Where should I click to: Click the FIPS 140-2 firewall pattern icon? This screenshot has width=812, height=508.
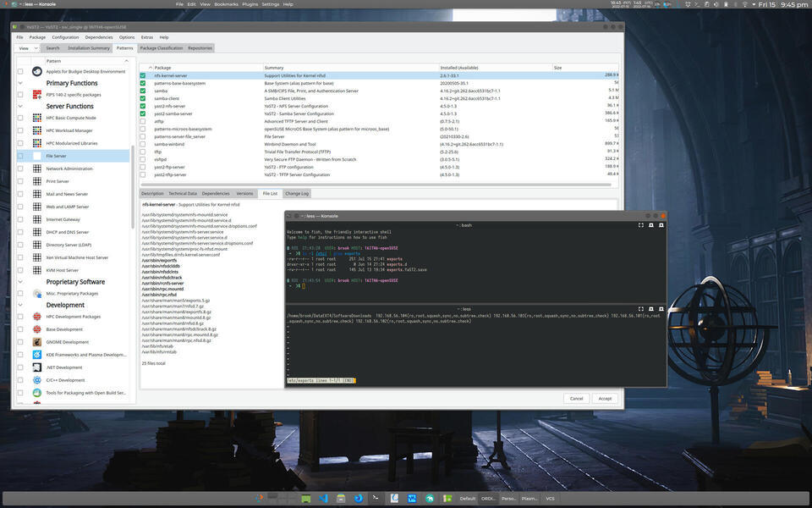coord(36,94)
